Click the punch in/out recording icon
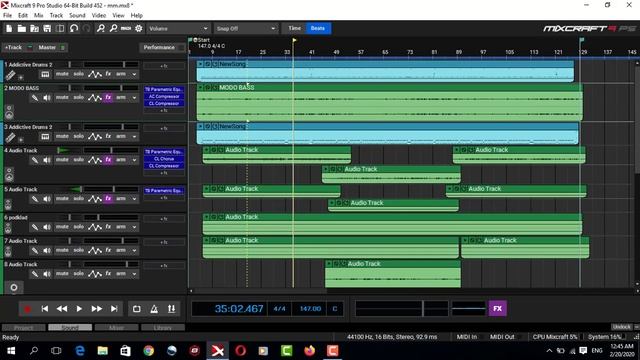640x360 pixels. tap(171, 309)
